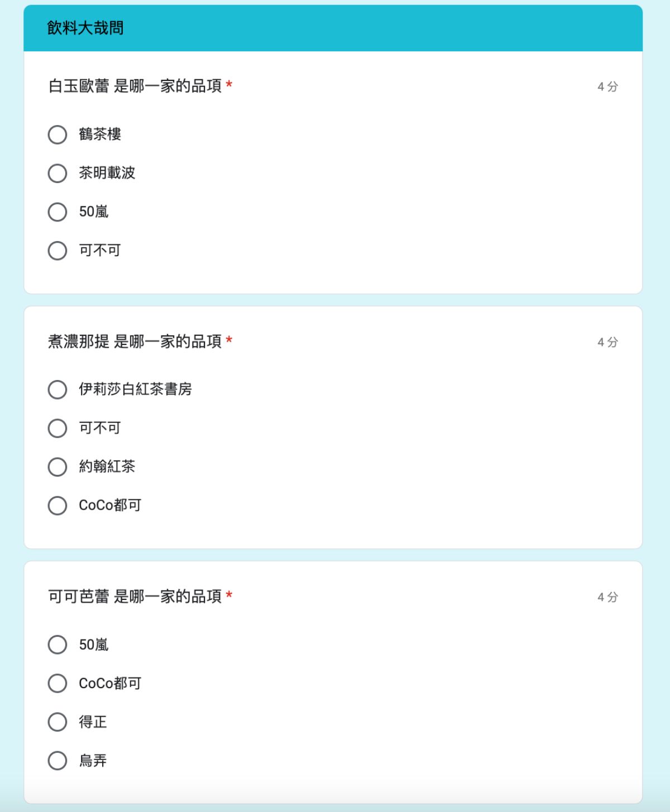670x812 pixels.
Task: Select 可不可 under the 煮濃那提 question
Action: (58, 428)
